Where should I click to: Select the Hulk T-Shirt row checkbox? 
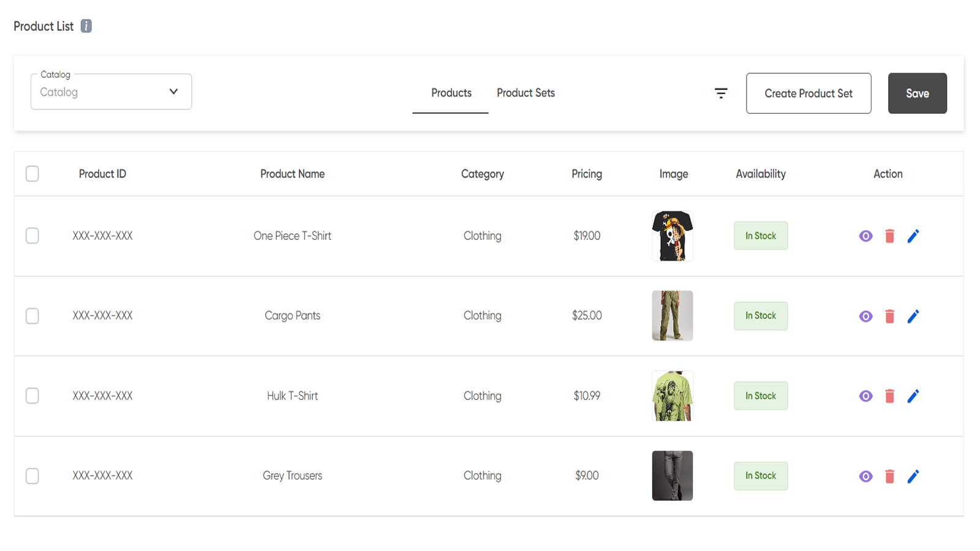point(32,396)
